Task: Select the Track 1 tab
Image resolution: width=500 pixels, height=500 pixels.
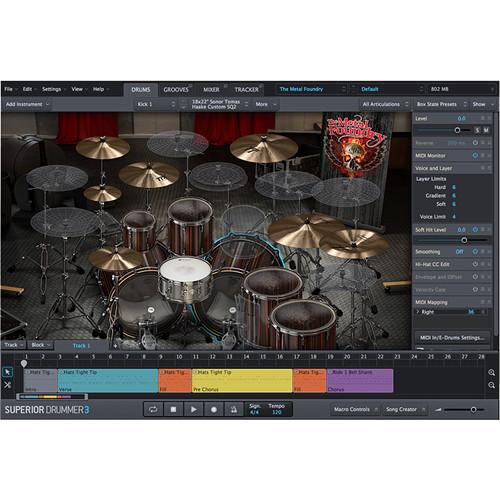Action: pos(82,346)
